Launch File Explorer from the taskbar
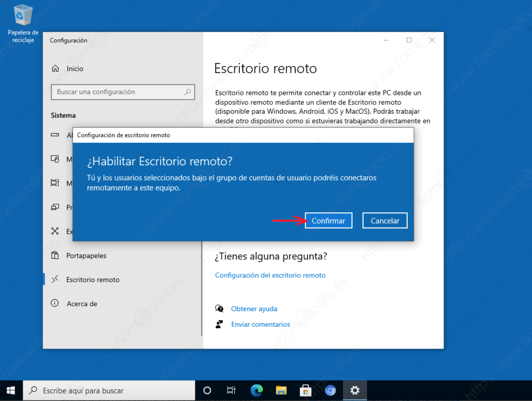 click(281, 390)
